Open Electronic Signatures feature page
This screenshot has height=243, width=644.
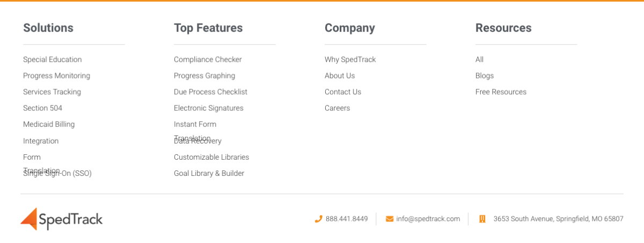209,108
